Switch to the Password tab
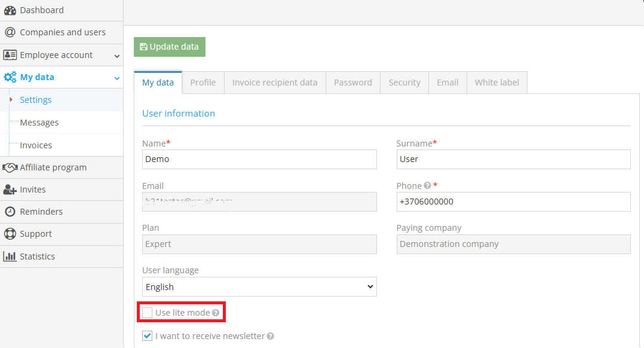The width and height of the screenshot is (644, 348). [352, 82]
